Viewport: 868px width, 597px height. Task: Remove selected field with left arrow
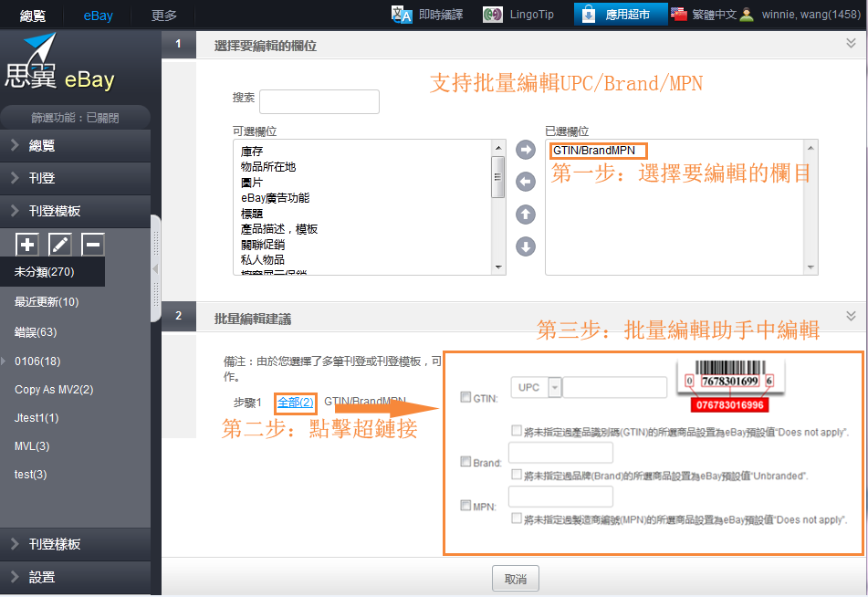click(x=526, y=182)
